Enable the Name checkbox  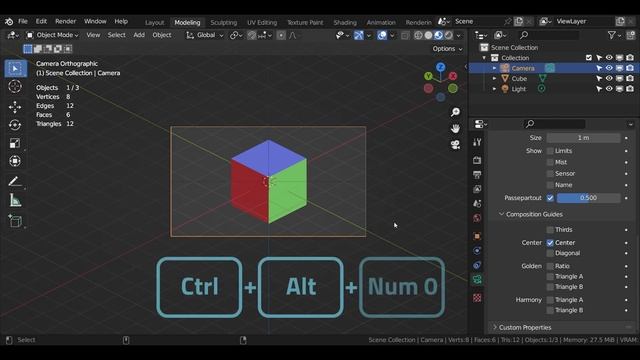[550, 185]
